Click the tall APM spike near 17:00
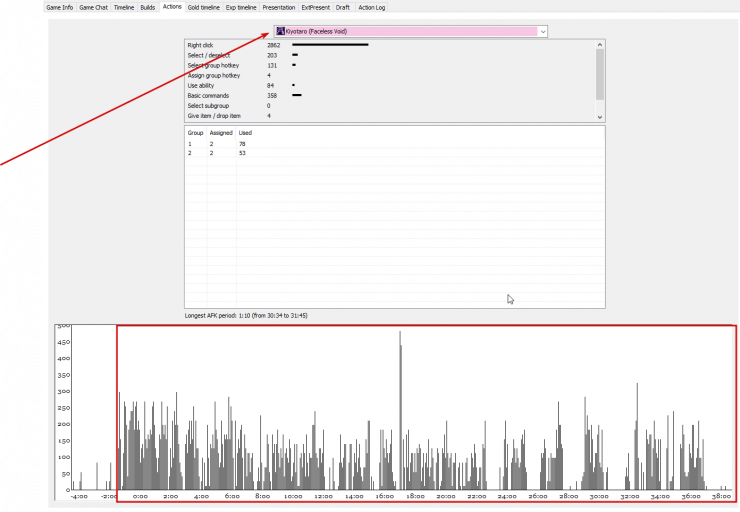740x512 pixels. [x=400, y=410]
